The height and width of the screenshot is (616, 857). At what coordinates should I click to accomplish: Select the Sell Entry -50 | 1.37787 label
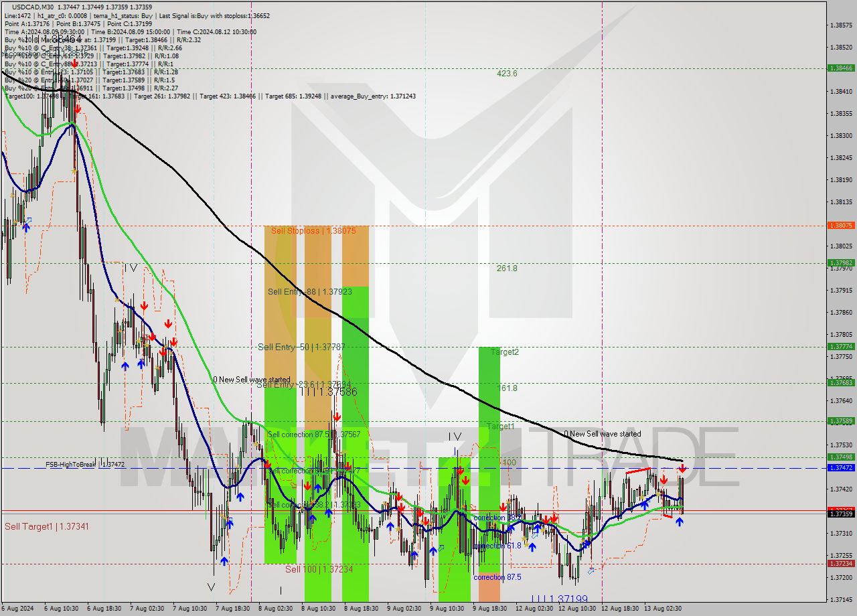301,347
